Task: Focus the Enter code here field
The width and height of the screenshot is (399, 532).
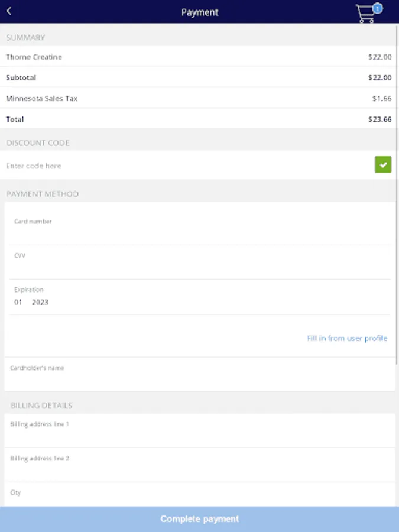Action: point(177,166)
